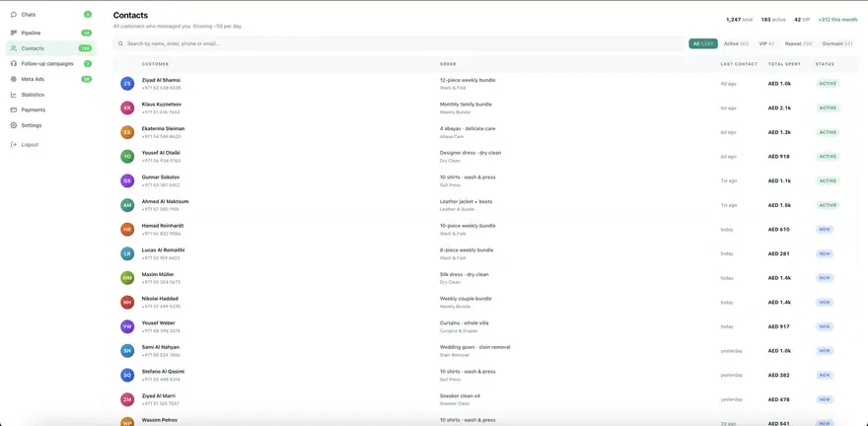Click the Logout arrow icon
Image resolution: width=868 pixels, height=426 pixels.
(x=14, y=144)
